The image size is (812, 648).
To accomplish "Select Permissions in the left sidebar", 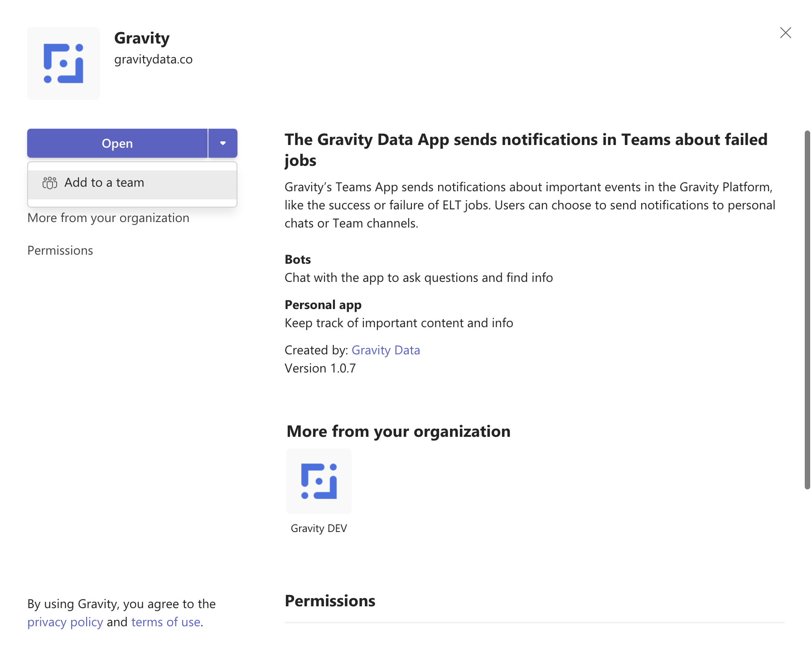I will point(60,251).
